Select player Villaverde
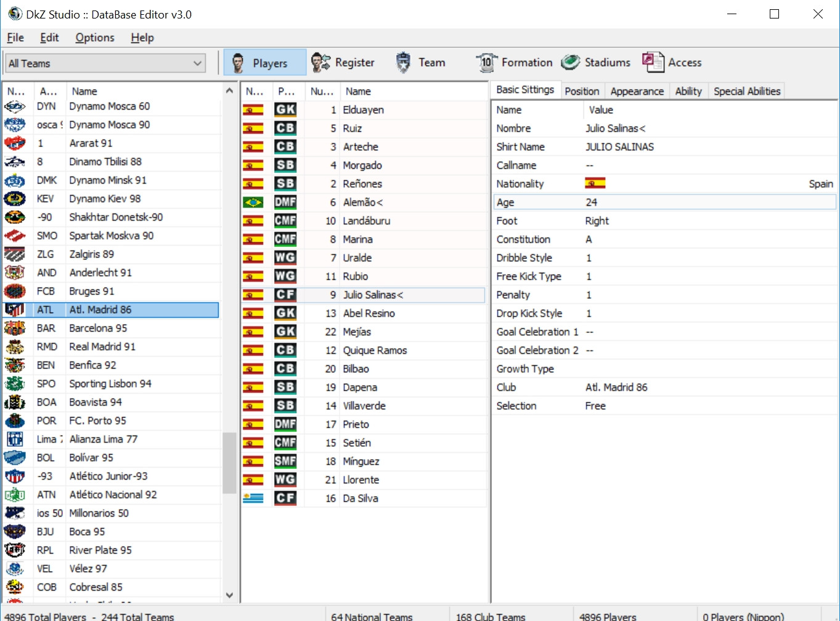This screenshot has width=840, height=621. coord(364,406)
